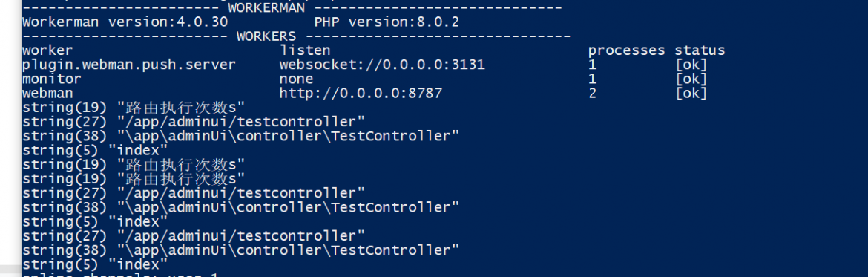Click the monitor worker row name
The height and width of the screenshot is (277, 868).
pyautogui.click(x=52, y=79)
